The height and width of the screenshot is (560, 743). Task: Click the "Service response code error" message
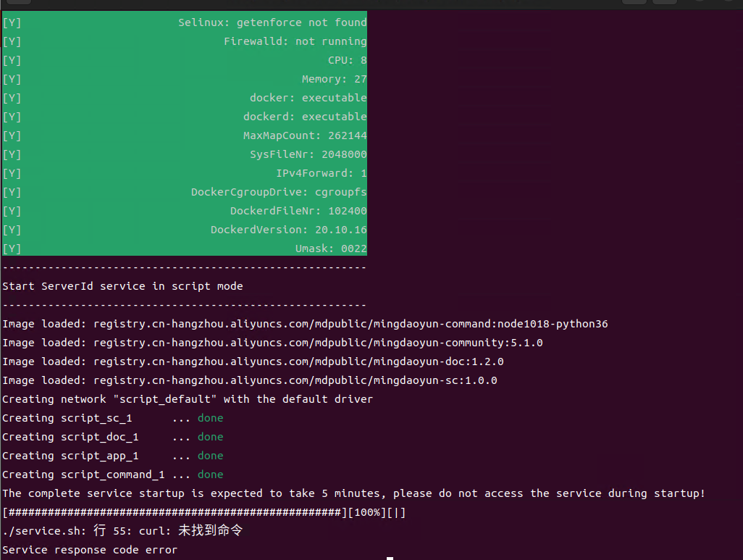pyautogui.click(x=90, y=550)
